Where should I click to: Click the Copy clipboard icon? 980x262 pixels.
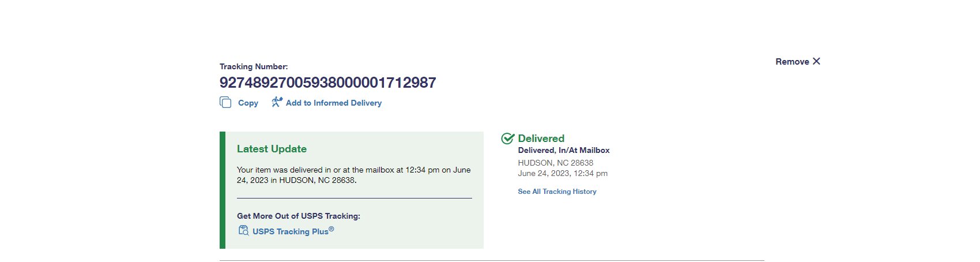(x=225, y=102)
